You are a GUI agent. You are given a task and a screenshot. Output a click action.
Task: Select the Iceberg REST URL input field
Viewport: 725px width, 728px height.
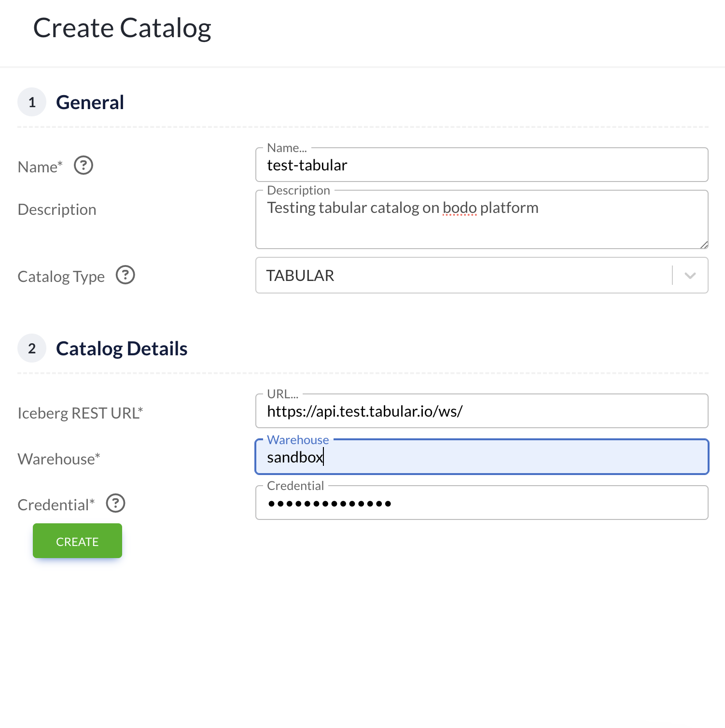[482, 411]
